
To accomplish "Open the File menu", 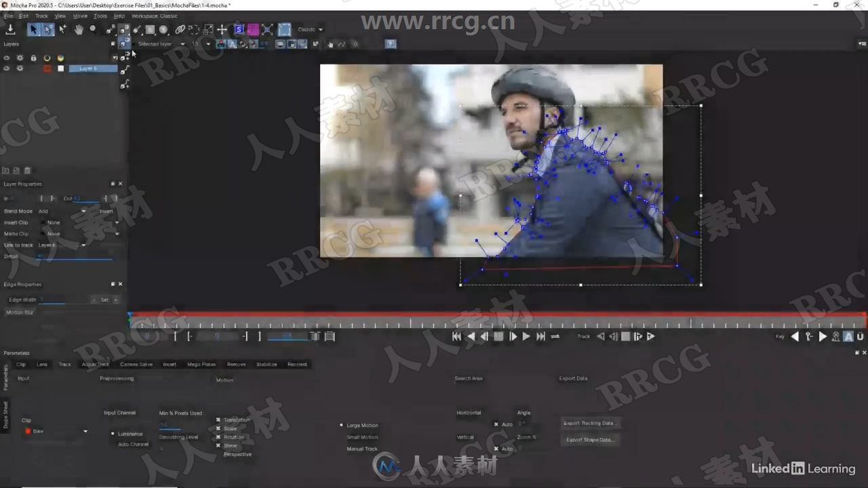I will pos(8,16).
